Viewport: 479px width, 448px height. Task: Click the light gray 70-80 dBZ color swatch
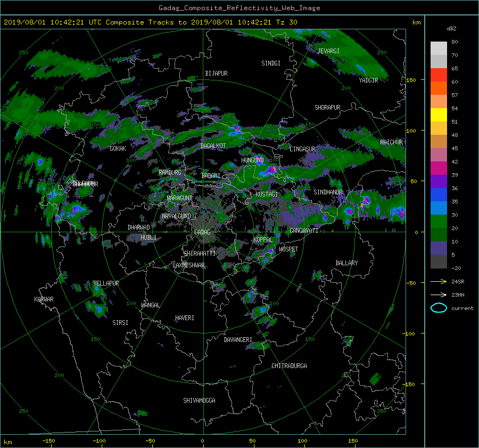click(439, 48)
